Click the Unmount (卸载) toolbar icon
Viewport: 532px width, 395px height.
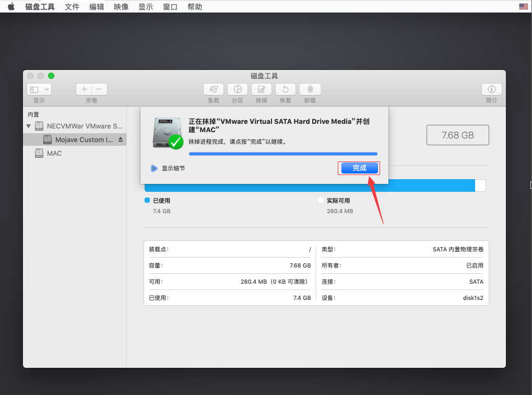[310, 89]
